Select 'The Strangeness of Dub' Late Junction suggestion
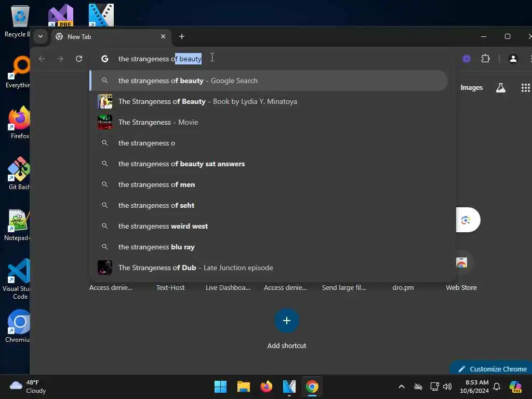Screen dimensions: 532x399 tap(269, 268)
